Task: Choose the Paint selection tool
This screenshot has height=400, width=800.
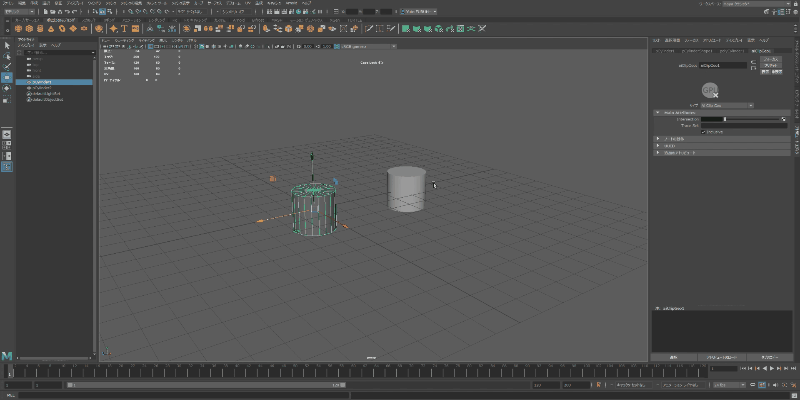Action: (x=6, y=67)
